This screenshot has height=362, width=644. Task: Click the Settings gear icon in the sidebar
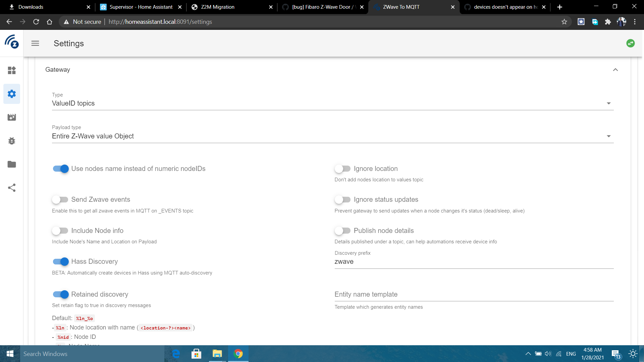12,94
